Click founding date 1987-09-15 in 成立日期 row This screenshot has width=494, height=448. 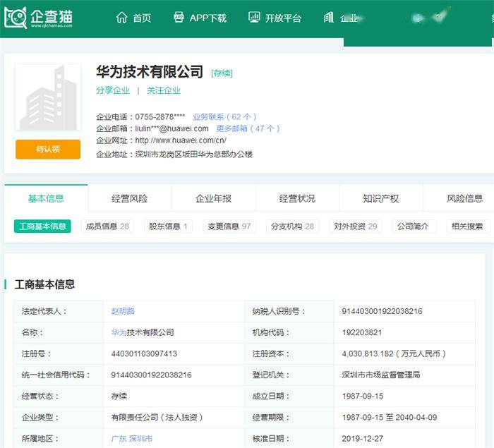363,396
